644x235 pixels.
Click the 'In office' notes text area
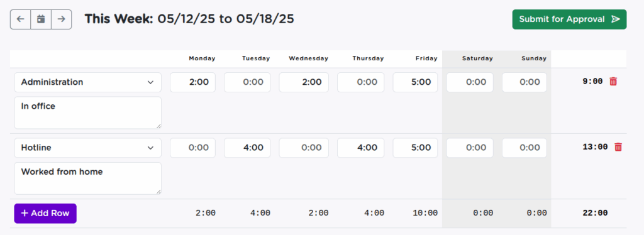coord(88,112)
